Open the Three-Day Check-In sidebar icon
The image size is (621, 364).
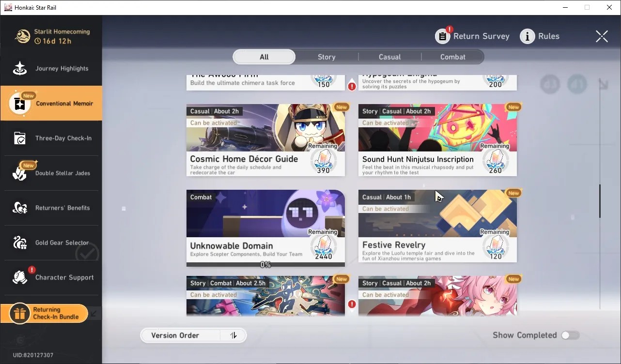(x=20, y=138)
